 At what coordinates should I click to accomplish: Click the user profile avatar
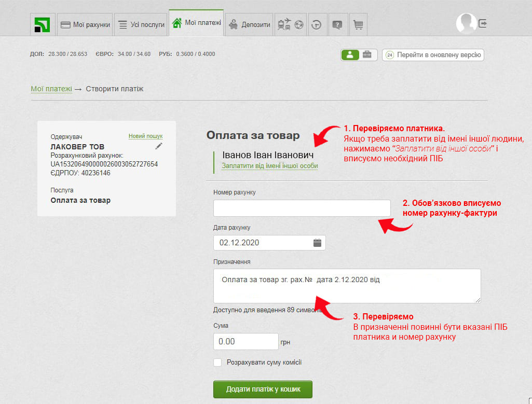point(466,23)
